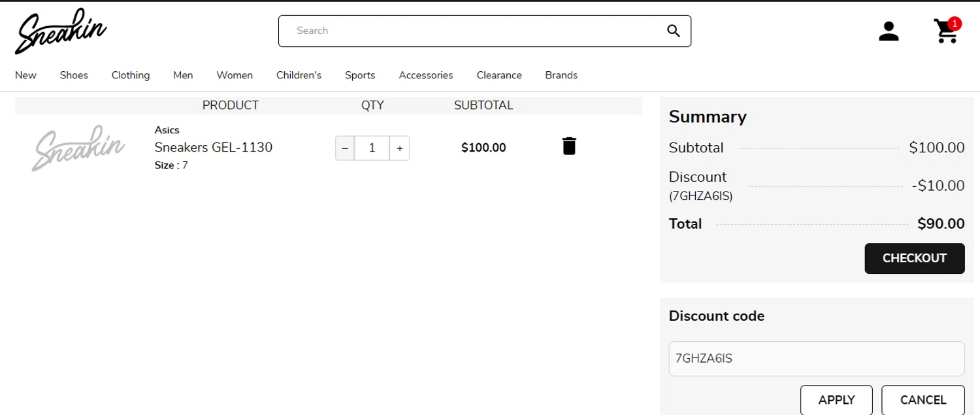
Task: Increase quantity with plus button
Action: (400, 148)
